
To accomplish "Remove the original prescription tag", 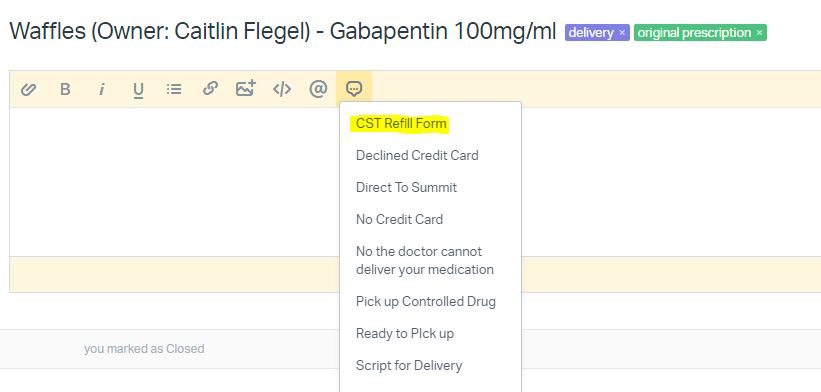I will pyautogui.click(x=759, y=33).
